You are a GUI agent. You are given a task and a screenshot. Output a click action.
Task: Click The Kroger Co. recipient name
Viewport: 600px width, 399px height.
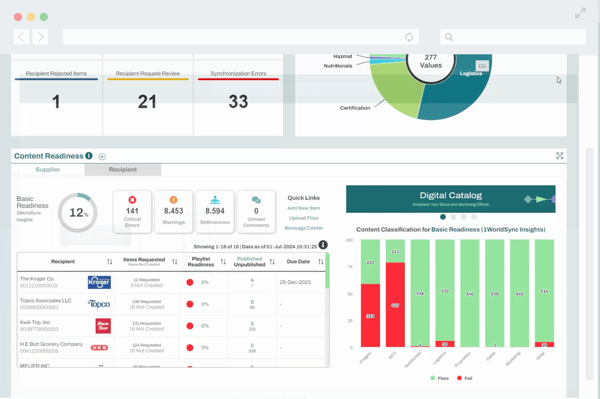click(37, 279)
